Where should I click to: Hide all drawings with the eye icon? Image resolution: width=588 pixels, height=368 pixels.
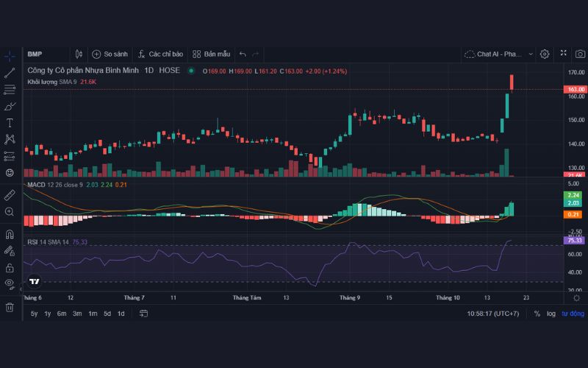[10, 283]
